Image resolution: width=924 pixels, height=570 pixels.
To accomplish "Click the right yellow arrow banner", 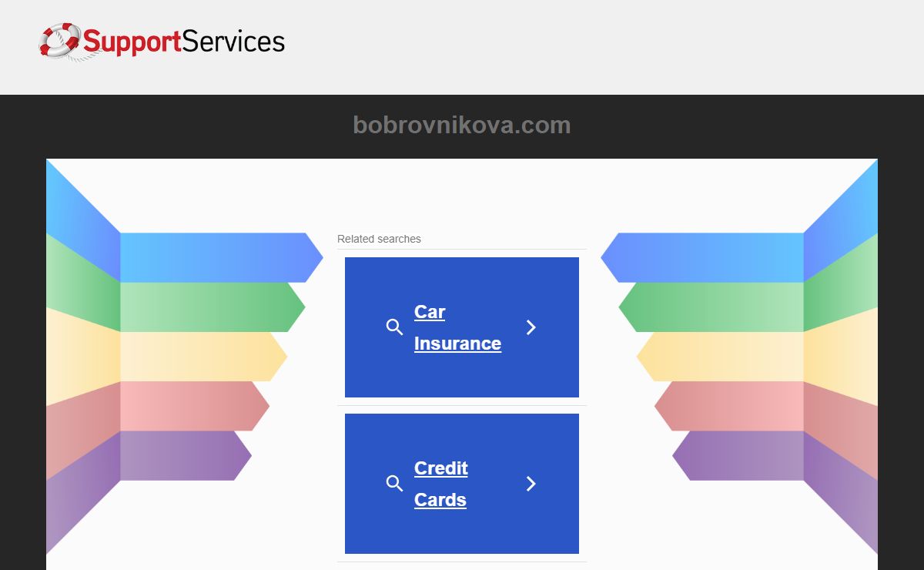I will 720,357.
